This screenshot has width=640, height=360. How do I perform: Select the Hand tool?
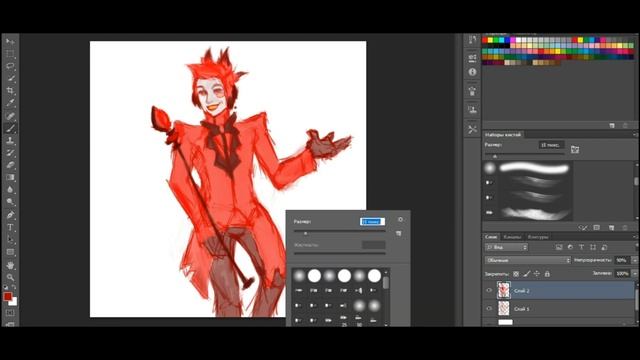[x=10, y=265]
